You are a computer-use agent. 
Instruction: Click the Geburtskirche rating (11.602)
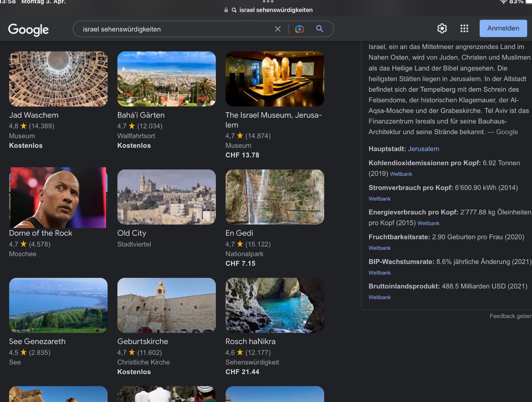coord(139,352)
